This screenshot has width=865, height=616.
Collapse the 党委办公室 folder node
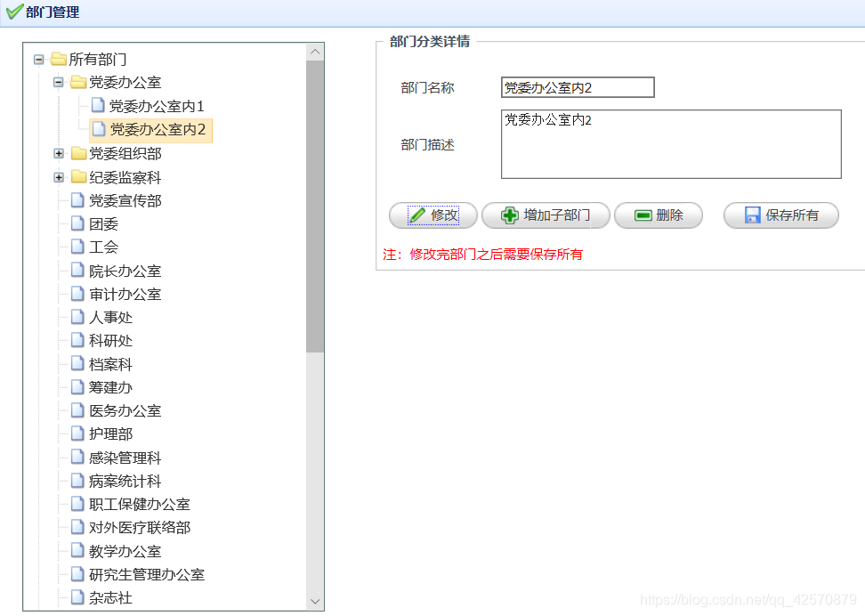59,82
